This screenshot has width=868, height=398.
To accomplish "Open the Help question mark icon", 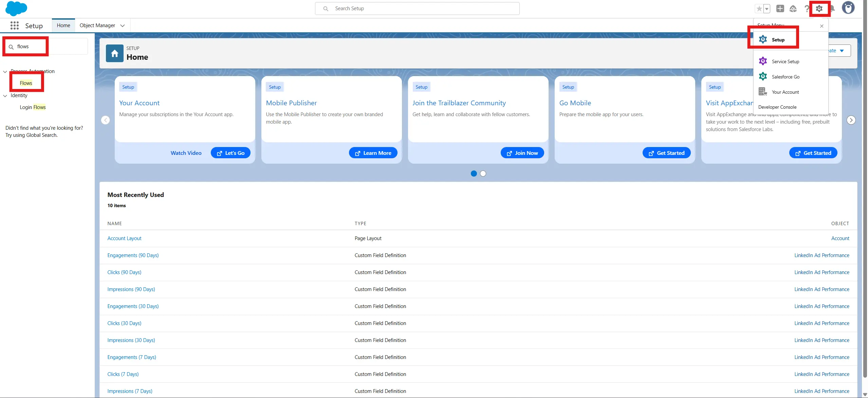I will click(x=807, y=8).
